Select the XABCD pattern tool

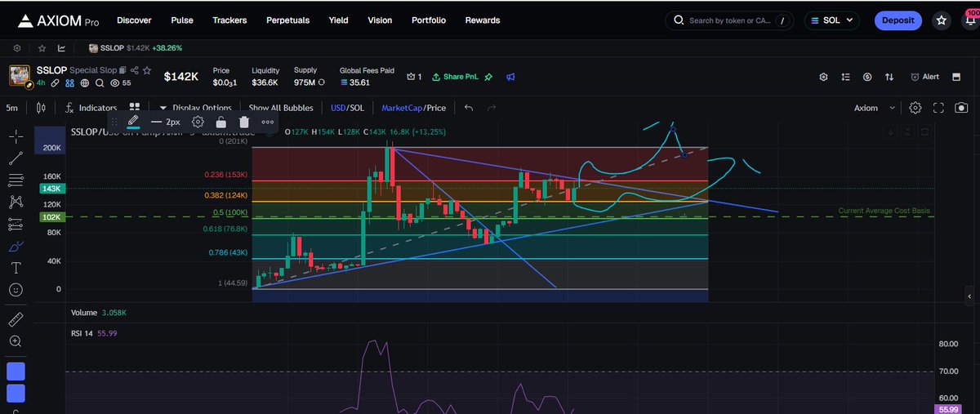[x=16, y=201]
